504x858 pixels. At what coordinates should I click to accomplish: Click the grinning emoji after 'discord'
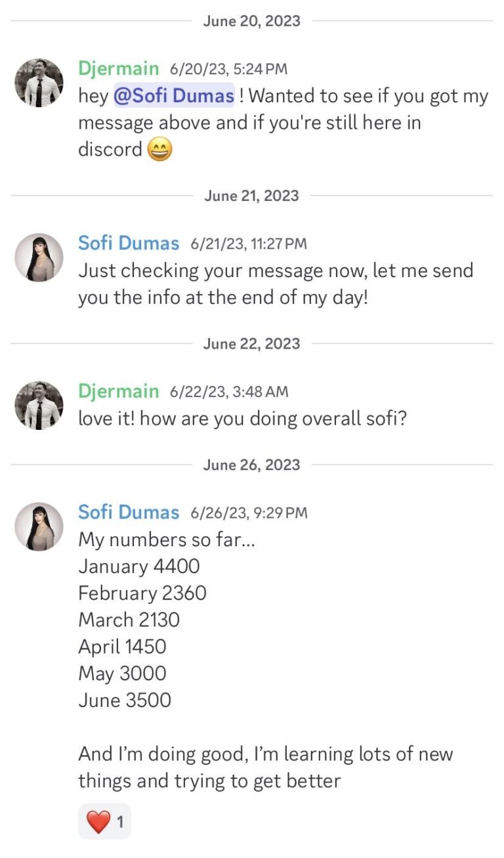160,150
